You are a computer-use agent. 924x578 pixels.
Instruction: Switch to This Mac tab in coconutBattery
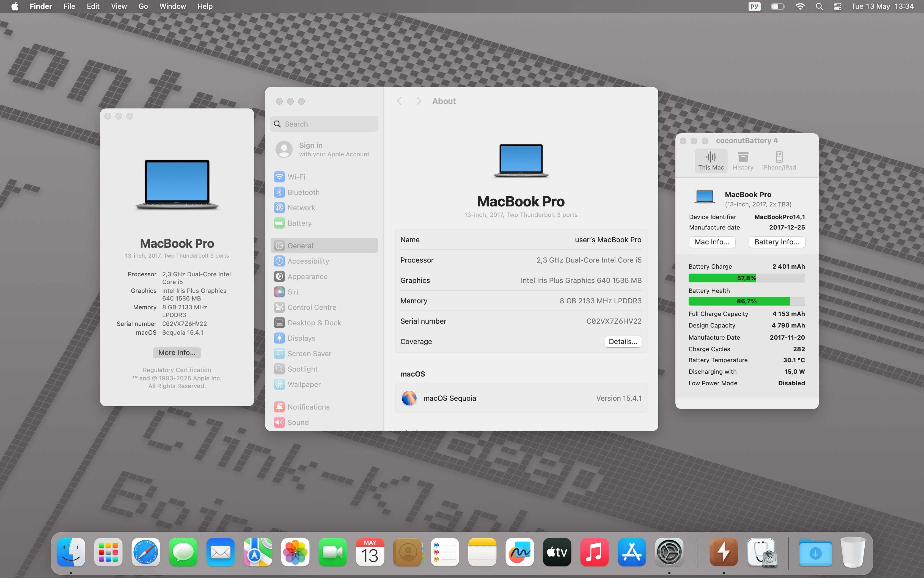(x=711, y=161)
